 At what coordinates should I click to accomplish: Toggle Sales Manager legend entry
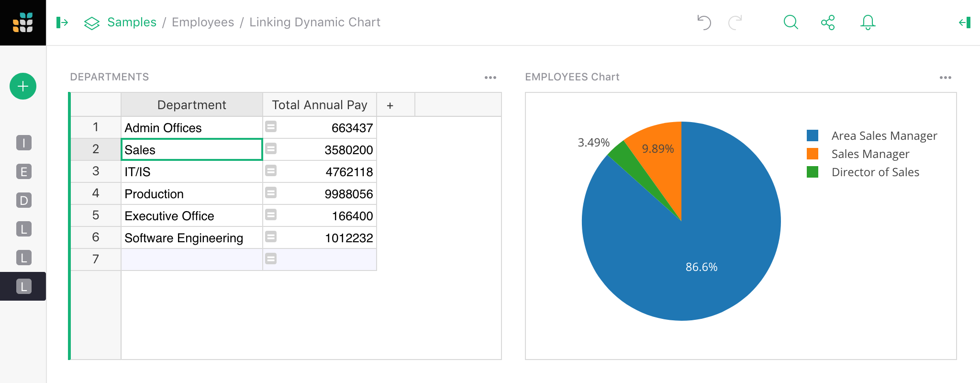pos(870,154)
